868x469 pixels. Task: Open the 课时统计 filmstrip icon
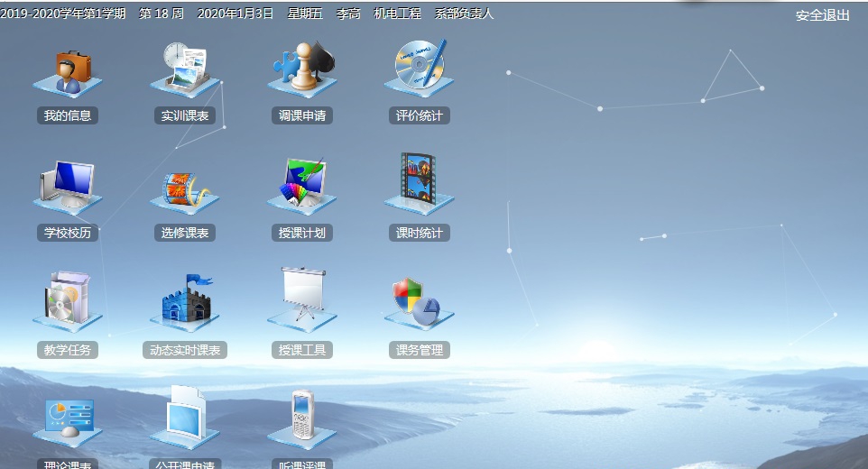coord(419,184)
